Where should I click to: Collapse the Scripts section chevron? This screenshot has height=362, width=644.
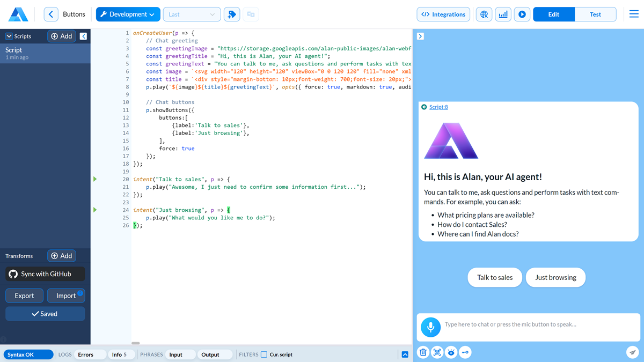click(9, 36)
